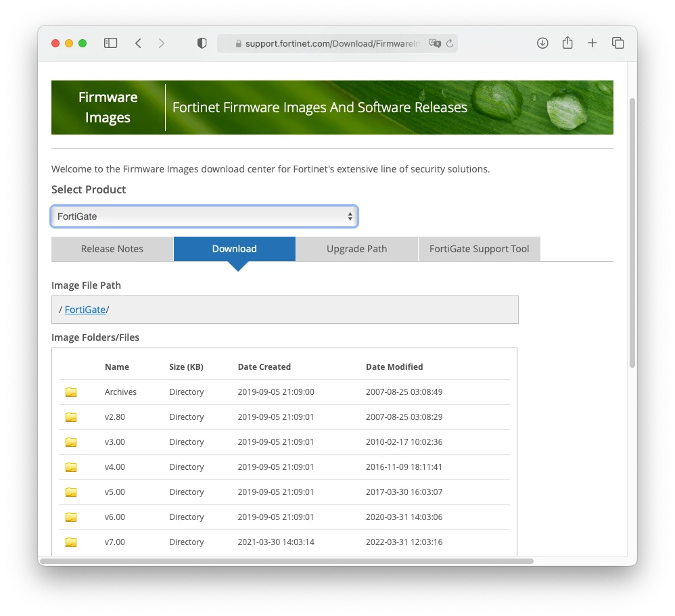Click the FortiGate path link
675x616 pixels.
coord(85,310)
